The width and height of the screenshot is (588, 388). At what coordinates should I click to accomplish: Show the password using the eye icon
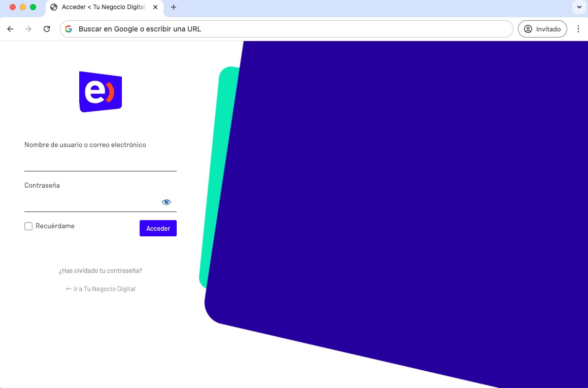tap(167, 202)
